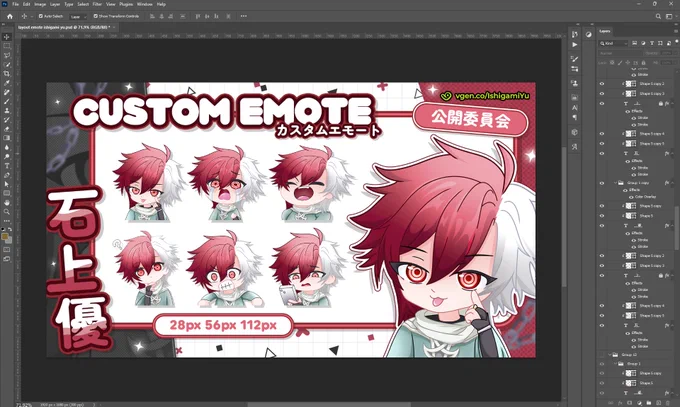Collapse the Group 12 folder
Viewport: 680px width, 407px height.
coord(609,355)
